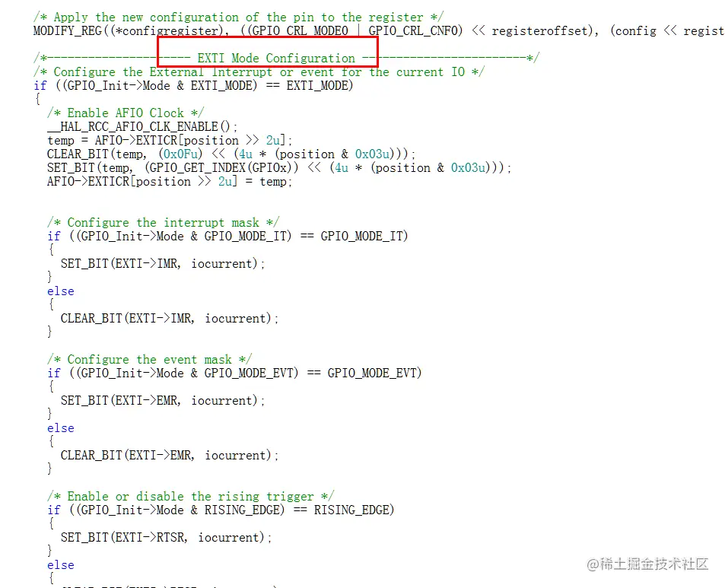Click the __HAL_RCC_AFIO_CLK_ENABLE() call
The image size is (725, 588).
pos(142,127)
